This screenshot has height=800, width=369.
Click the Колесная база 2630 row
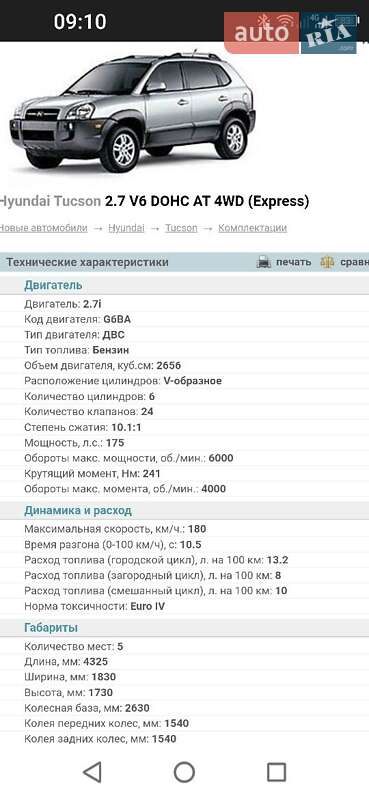point(184,708)
